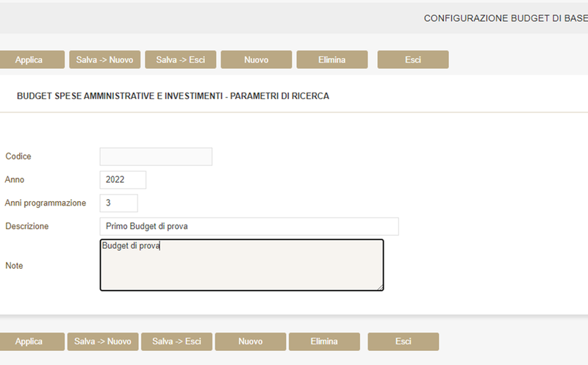This screenshot has width=588, height=365.
Task: Exit the form via top Esci button
Action: click(412, 59)
